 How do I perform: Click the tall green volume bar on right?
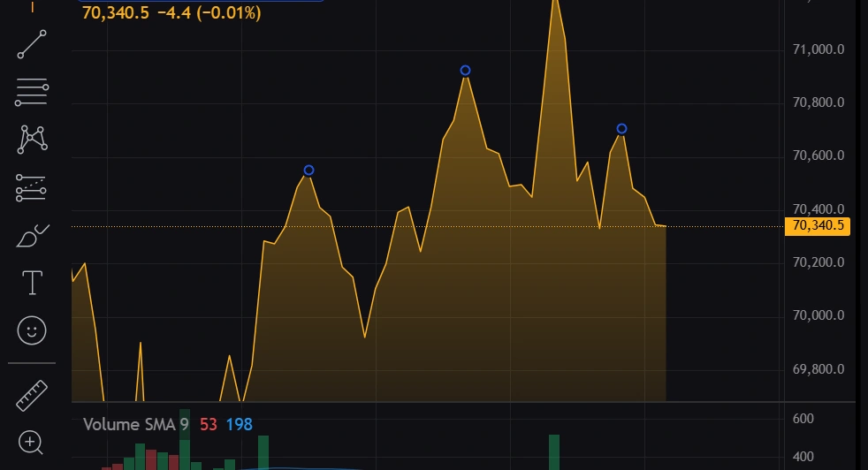point(554,452)
